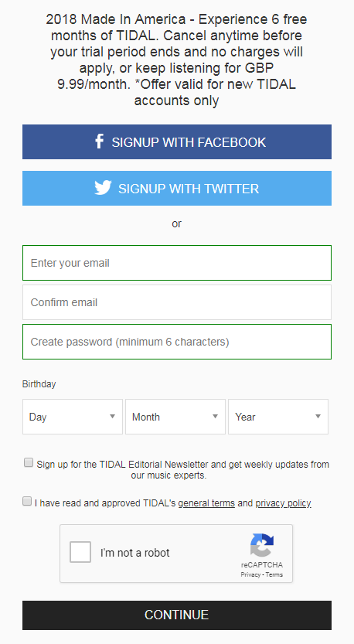354x644 pixels.
Task: Focus the Enter your email field
Action: (x=177, y=263)
